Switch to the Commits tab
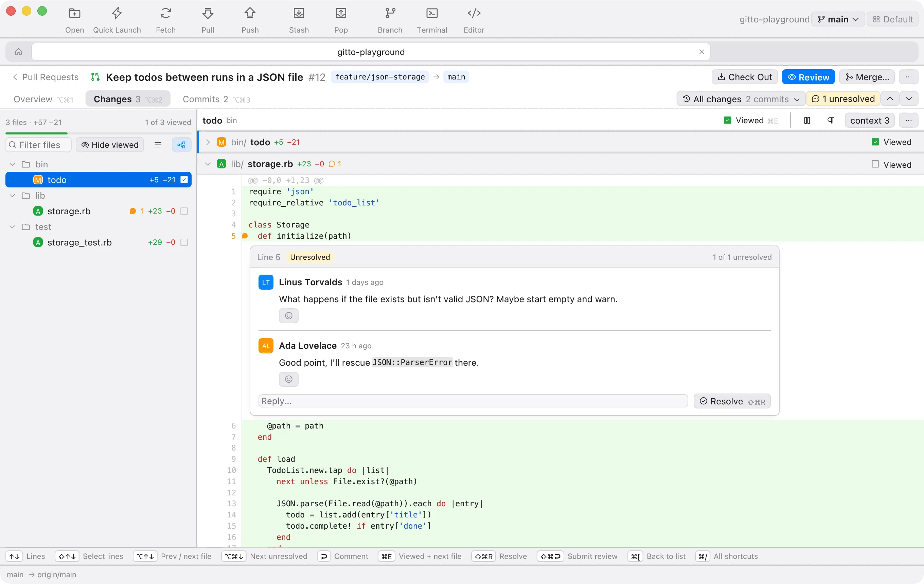 216,99
